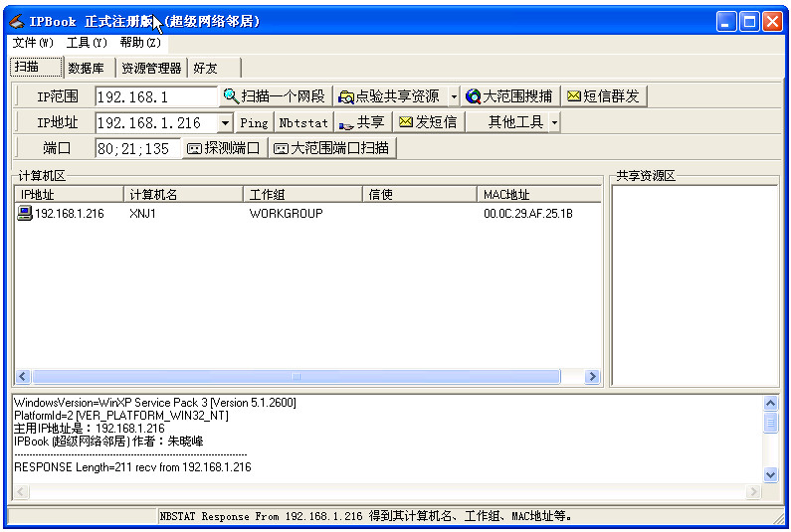Screen dimensions: 791x532
Task: Click the log line 主用IP地址是：192.168.1.216
Action: click(90, 429)
